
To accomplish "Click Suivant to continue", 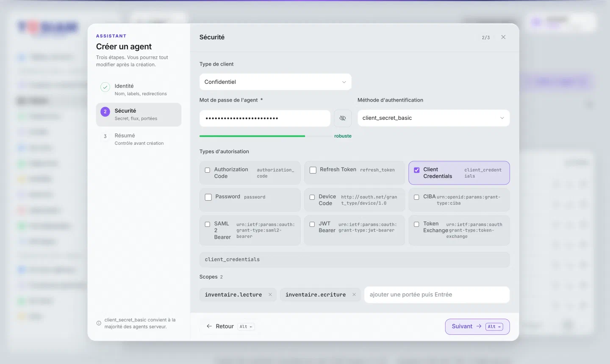I will click(x=477, y=327).
